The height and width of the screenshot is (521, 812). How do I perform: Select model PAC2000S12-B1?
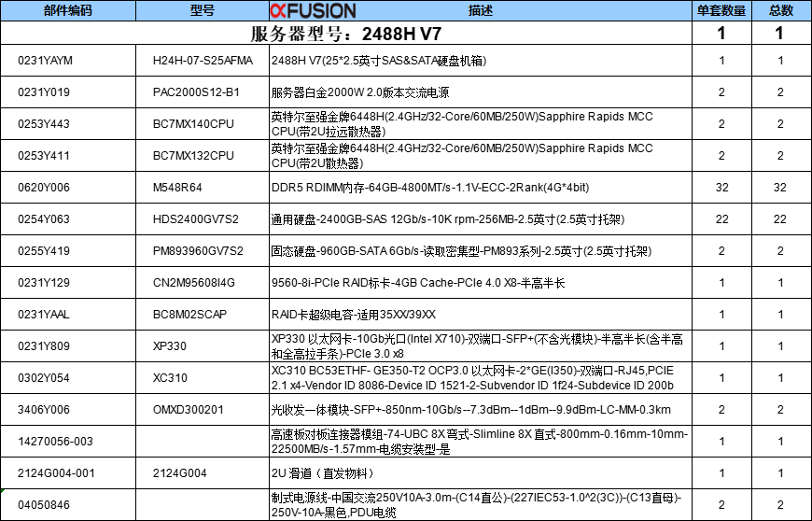click(196, 92)
